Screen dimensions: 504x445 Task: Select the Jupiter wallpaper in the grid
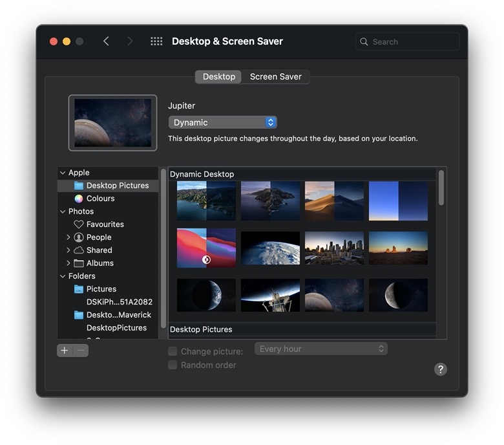click(x=334, y=295)
